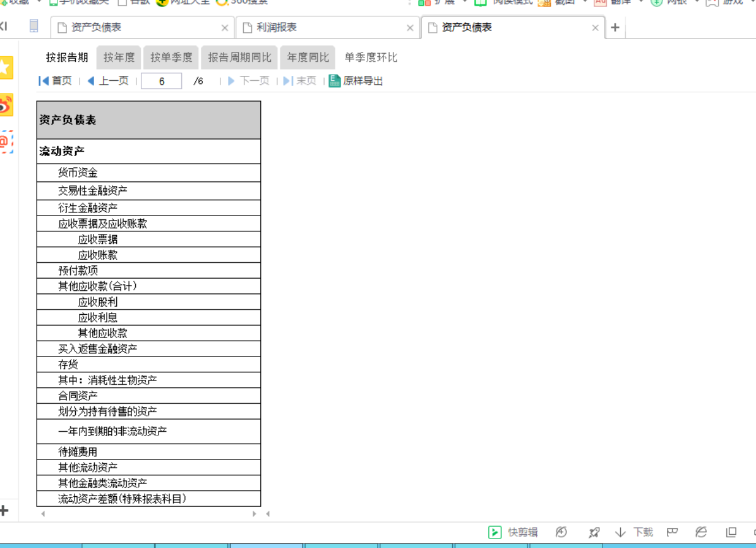This screenshot has width=756, height=548.
Task: Select the 其他应收款(合计) row
Action: click(148, 286)
